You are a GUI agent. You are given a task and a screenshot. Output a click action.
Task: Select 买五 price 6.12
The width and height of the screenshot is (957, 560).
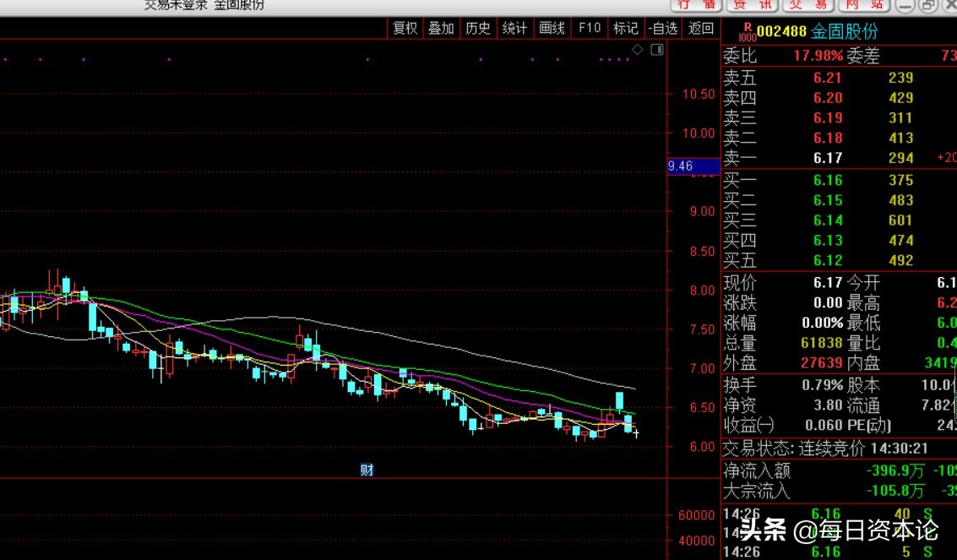point(828,261)
